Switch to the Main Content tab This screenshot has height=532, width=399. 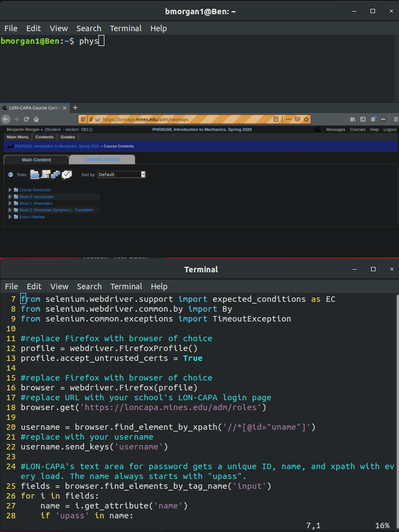coord(36,160)
